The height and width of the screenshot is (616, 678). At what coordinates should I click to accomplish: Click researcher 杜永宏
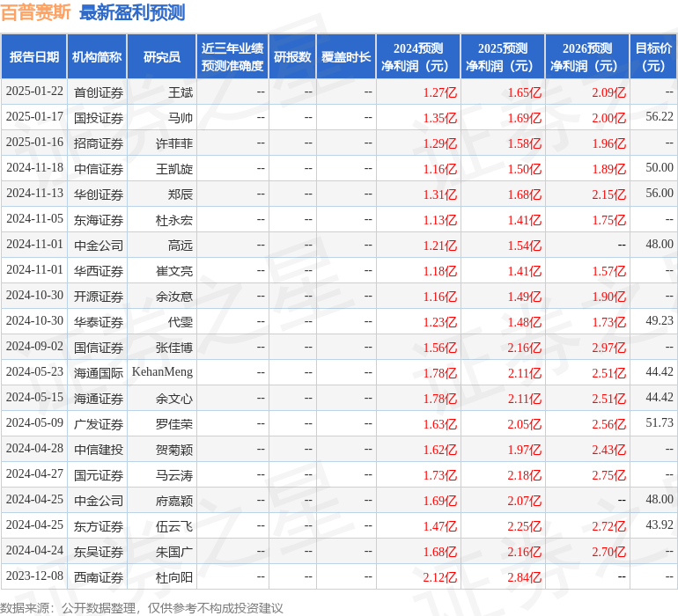click(x=174, y=220)
